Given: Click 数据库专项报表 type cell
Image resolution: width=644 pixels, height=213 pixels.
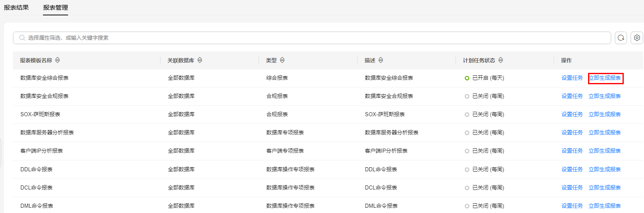Looking at the screenshot, I should (285, 132).
